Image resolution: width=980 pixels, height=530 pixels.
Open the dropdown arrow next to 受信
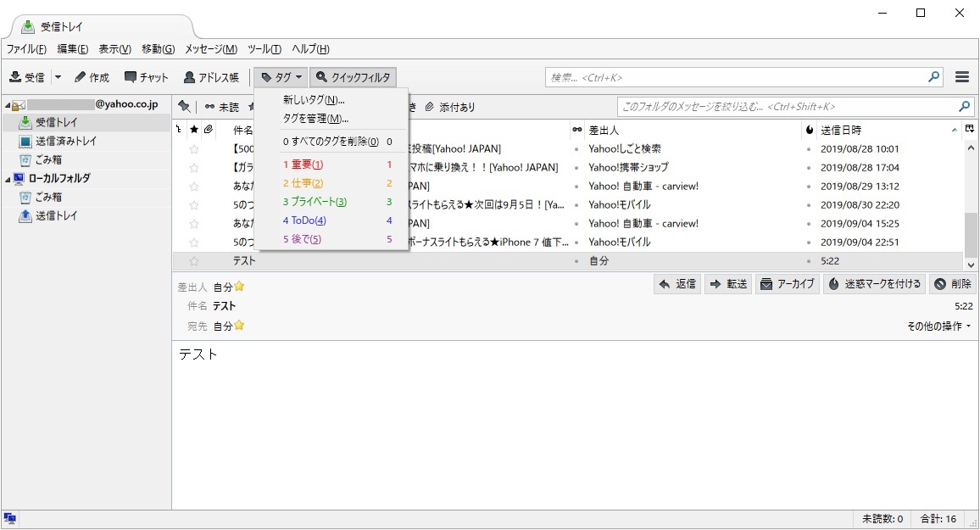pyautogui.click(x=58, y=77)
